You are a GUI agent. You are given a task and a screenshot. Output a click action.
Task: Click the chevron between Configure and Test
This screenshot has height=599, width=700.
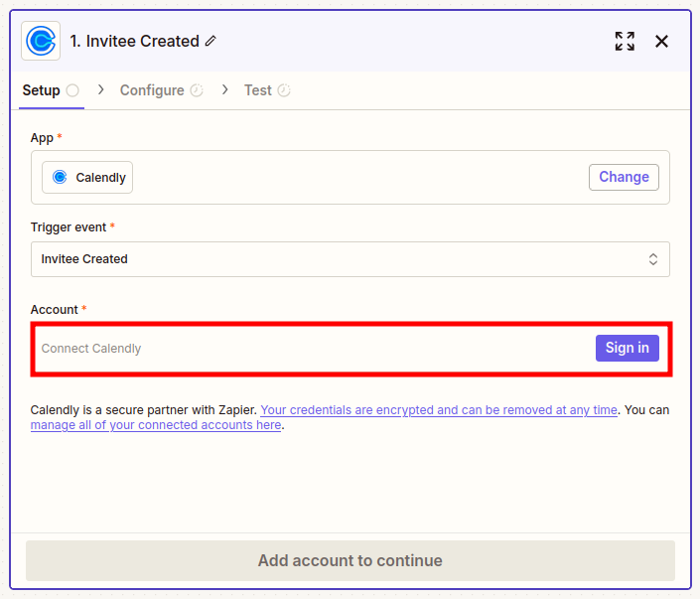pos(225,90)
